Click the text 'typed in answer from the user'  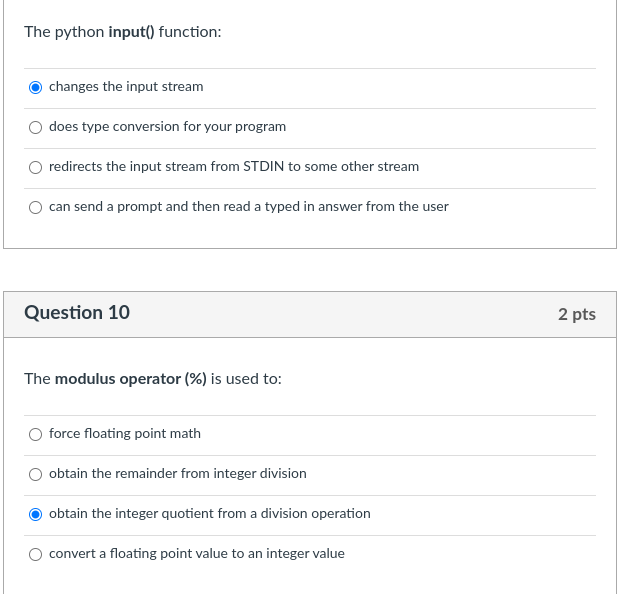pyautogui.click(x=356, y=206)
